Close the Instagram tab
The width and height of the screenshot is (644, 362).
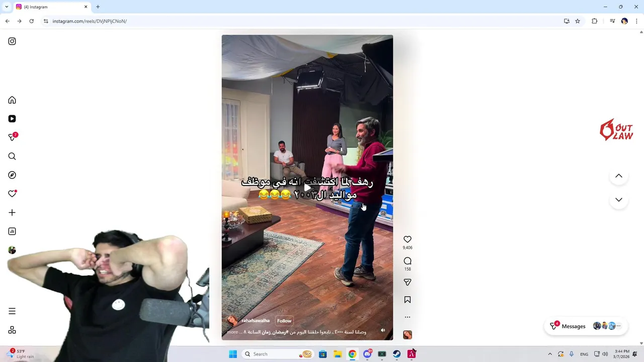pyautogui.click(x=86, y=7)
